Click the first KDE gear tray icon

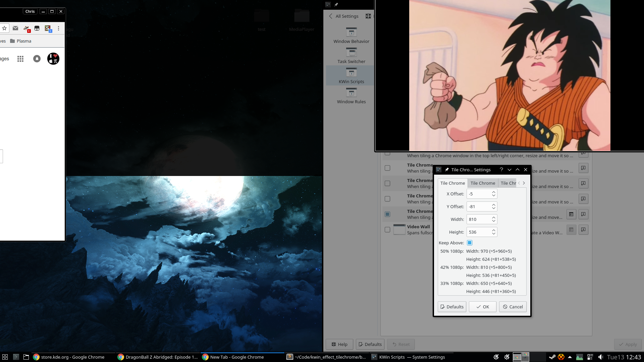[496, 357]
